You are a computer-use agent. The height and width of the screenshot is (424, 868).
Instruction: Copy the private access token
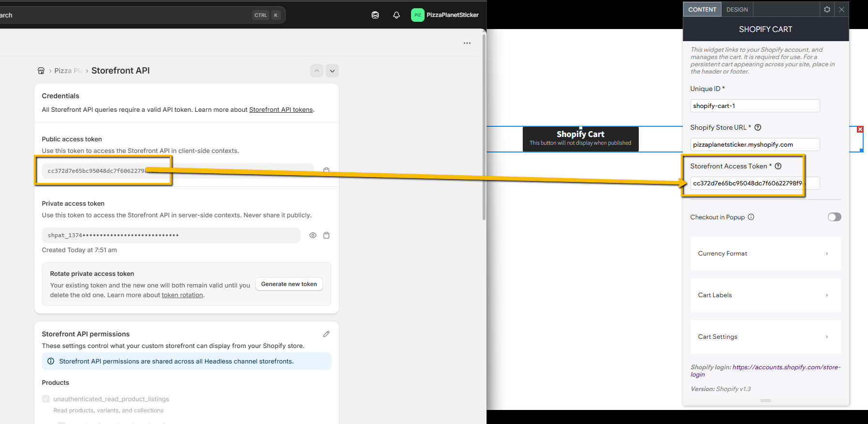(x=326, y=235)
